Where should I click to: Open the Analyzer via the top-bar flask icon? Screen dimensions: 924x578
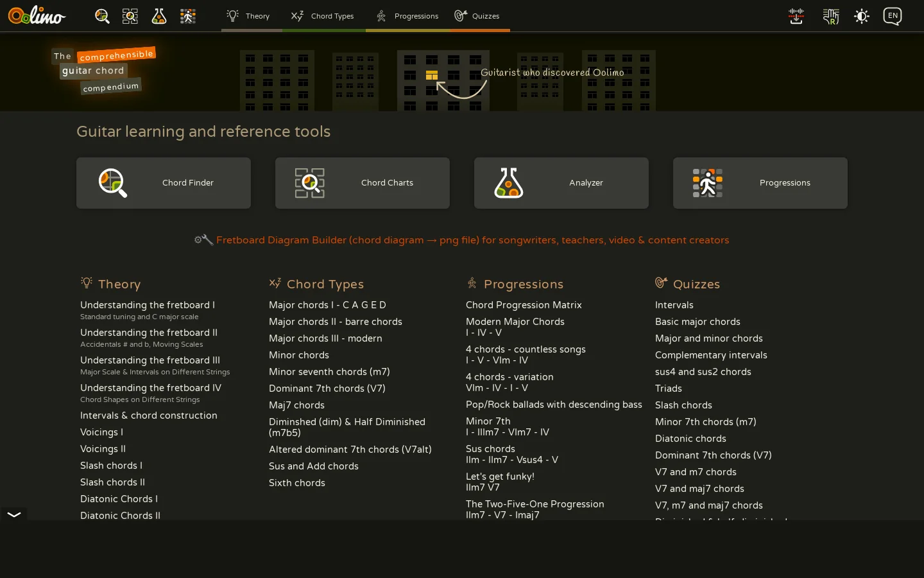[x=159, y=16]
